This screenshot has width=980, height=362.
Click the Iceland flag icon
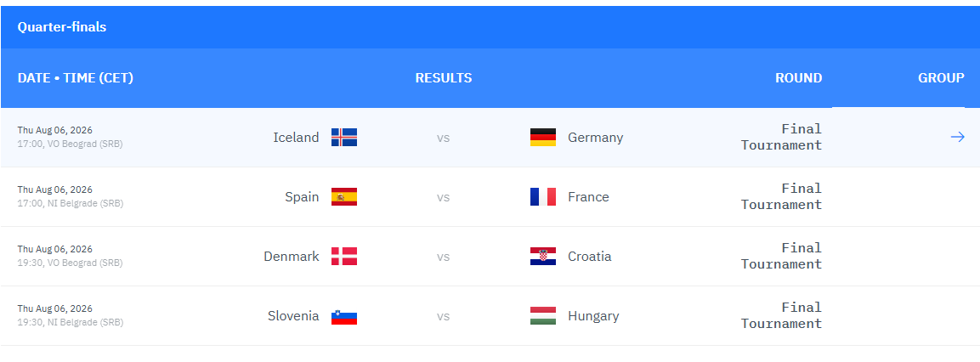(343, 137)
